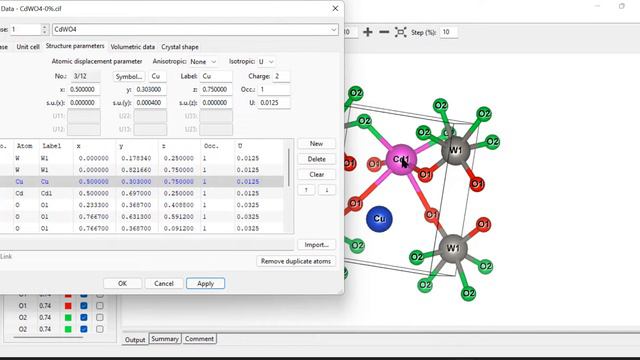The image size is (640, 360).
Task: Click the Phase number spinner arrows
Action: [x=44, y=29]
